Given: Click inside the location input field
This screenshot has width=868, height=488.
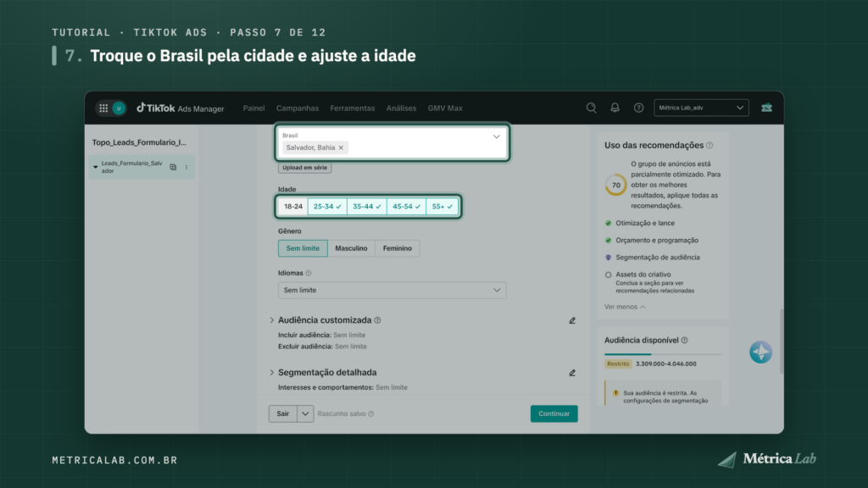Looking at the screenshot, I should [x=392, y=142].
